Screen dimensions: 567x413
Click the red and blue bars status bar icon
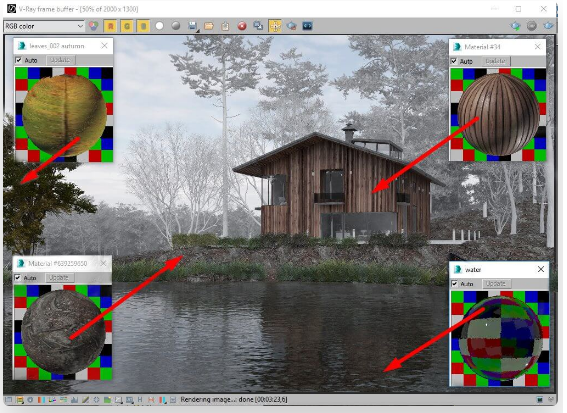162,400
